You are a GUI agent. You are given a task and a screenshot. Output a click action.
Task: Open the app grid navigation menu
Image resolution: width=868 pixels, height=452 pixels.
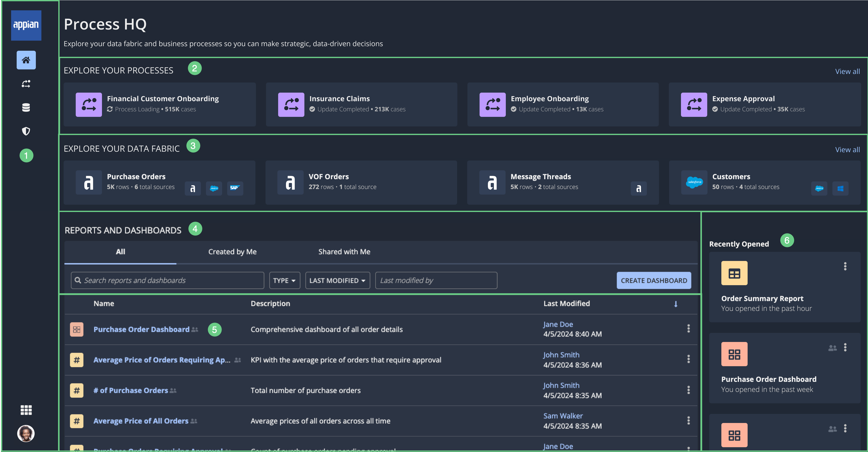point(26,410)
